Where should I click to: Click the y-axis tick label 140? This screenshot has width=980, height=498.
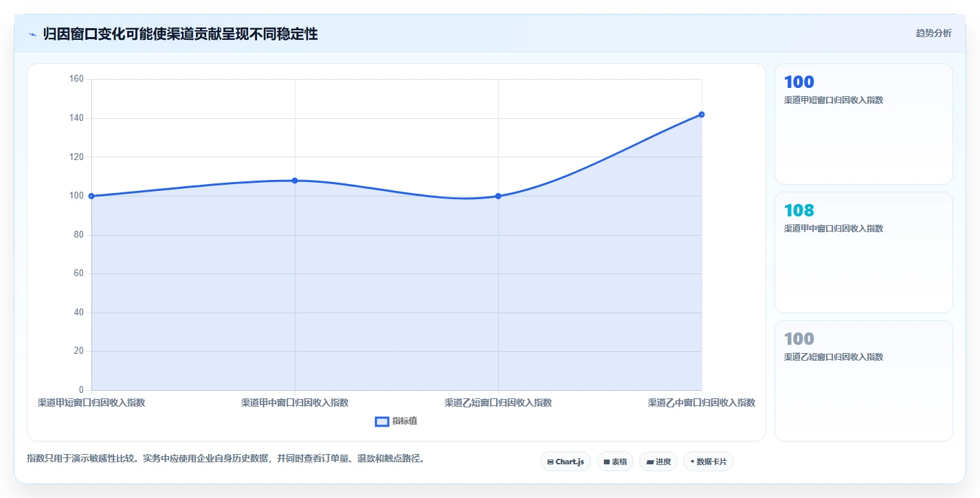(76, 118)
